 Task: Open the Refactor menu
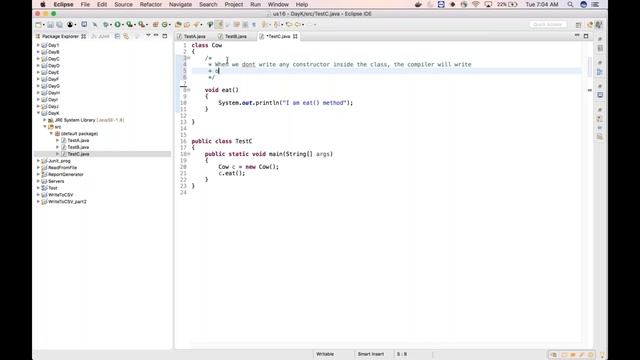pyautogui.click(x=151, y=4)
